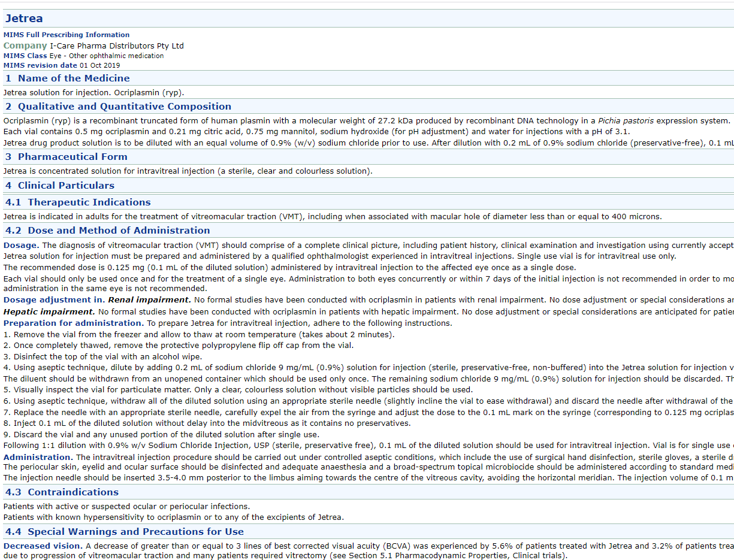Image resolution: width=734 pixels, height=560 pixels.
Task: Click line 'Each vial should only be used once'
Action: (368, 279)
